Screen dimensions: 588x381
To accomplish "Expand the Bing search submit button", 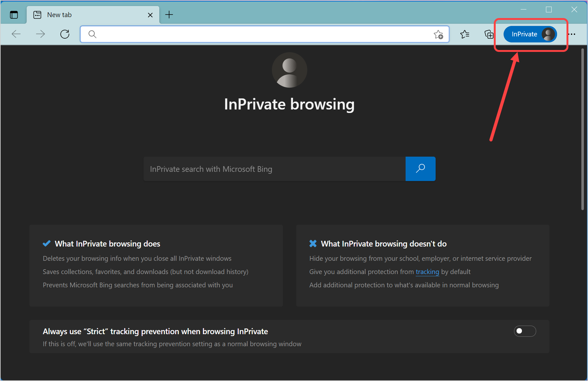I will [x=420, y=169].
